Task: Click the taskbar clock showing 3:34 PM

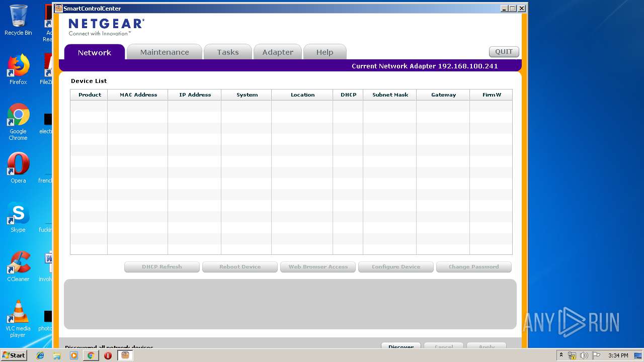Action: click(x=618, y=355)
